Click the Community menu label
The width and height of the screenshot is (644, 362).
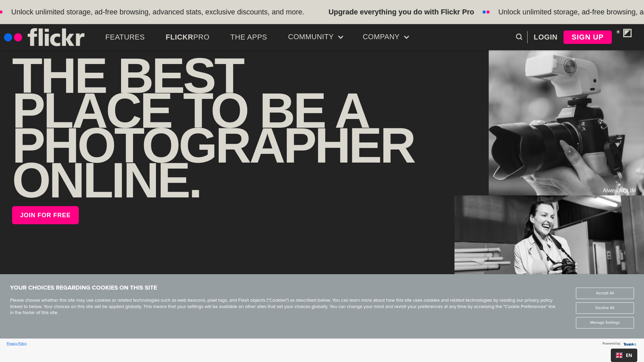click(311, 37)
